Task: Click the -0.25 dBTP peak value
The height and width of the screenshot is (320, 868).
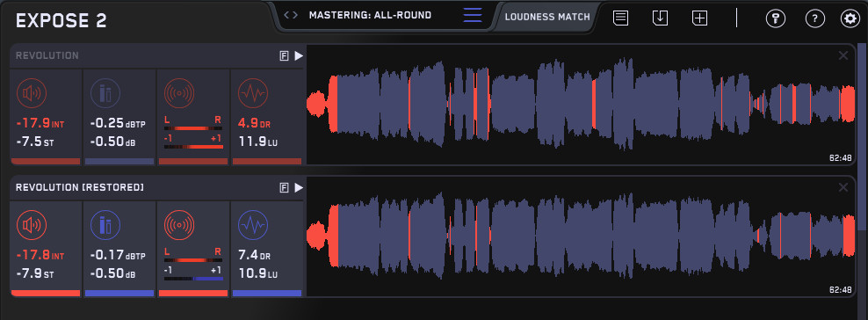Action: coord(118,124)
